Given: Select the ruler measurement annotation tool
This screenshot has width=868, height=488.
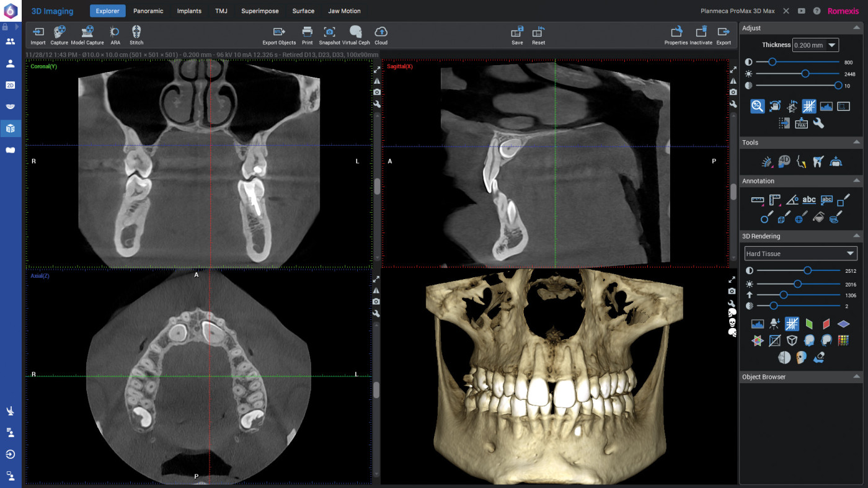Looking at the screenshot, I should coord(758,200).
